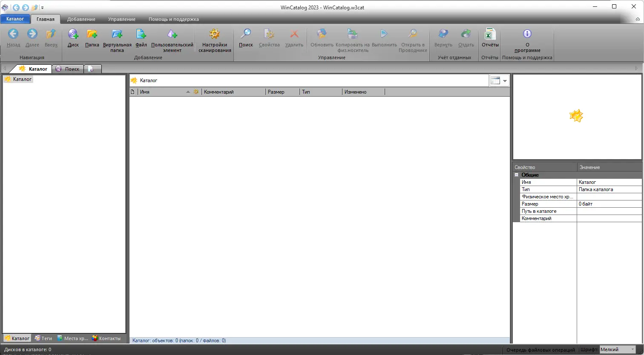Create a Виртуальная папка

click(x=117, y=40)
